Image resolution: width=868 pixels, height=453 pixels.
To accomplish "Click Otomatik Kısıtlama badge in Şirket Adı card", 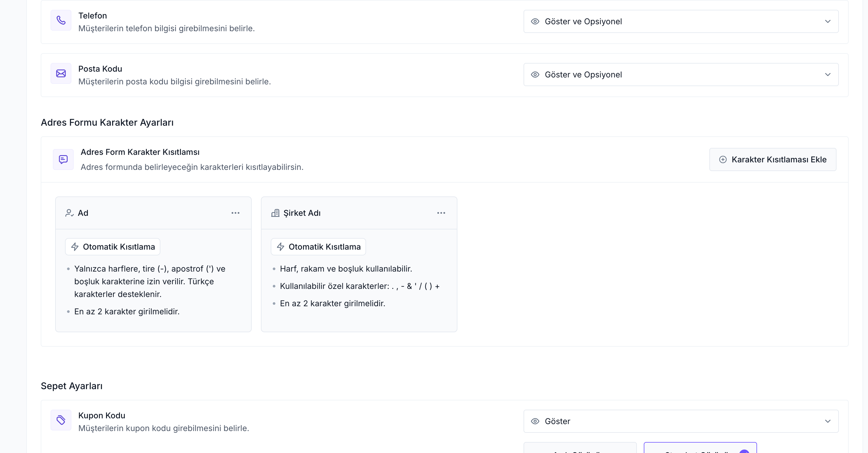I will 318,247.
